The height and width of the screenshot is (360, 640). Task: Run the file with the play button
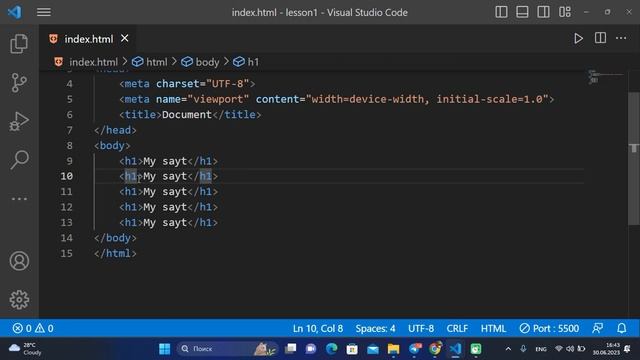578,39
